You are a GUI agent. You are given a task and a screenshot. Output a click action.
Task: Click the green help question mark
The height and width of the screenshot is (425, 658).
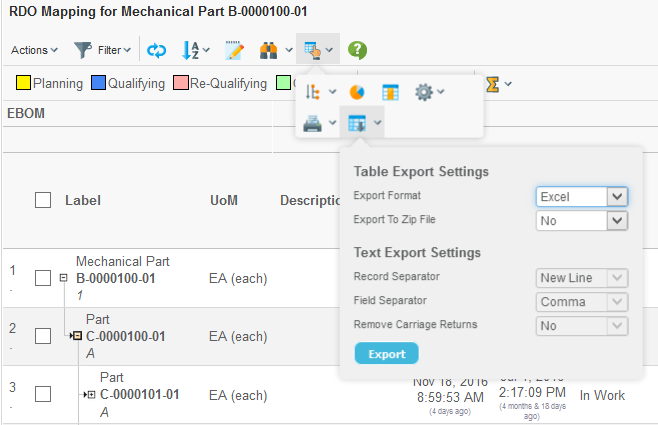(357, 50)
